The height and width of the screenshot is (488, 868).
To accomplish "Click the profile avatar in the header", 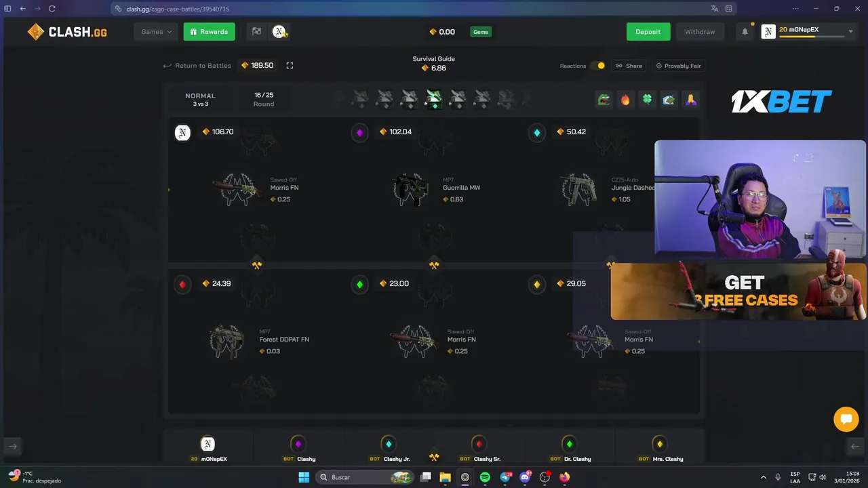I will [x=768, y=32].
